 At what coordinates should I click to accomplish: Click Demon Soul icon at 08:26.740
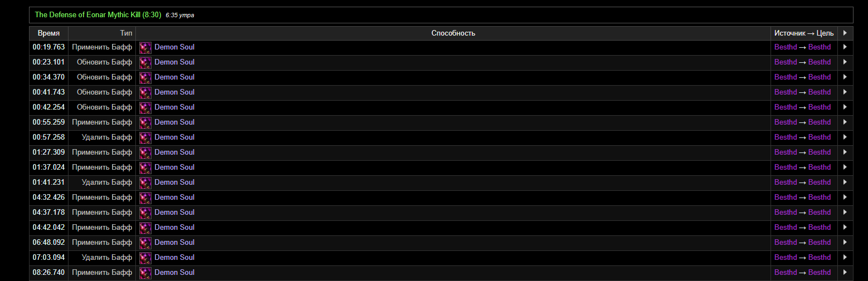click(x=145, y=273)
